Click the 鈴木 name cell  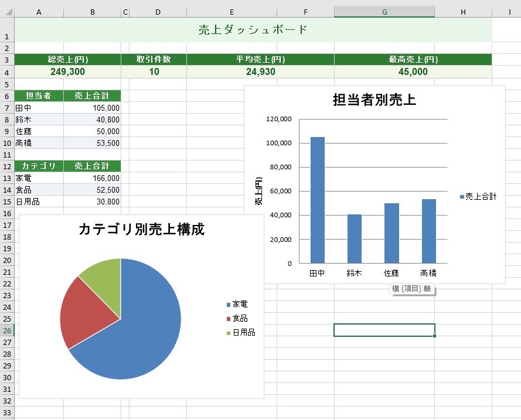click(x=39, y=119)
